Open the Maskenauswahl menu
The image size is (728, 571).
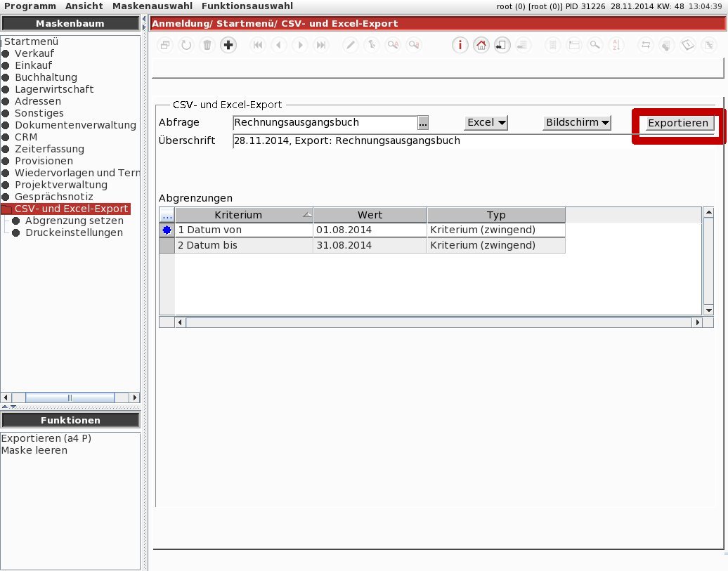pyautogui.click(x=152, y=6)
